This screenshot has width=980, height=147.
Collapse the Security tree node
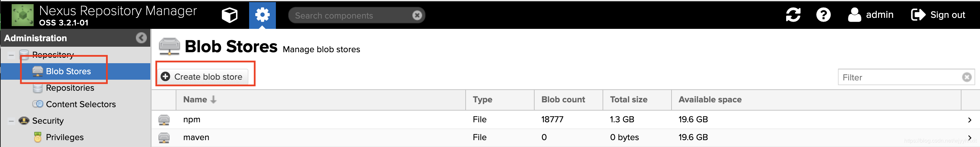11,121
